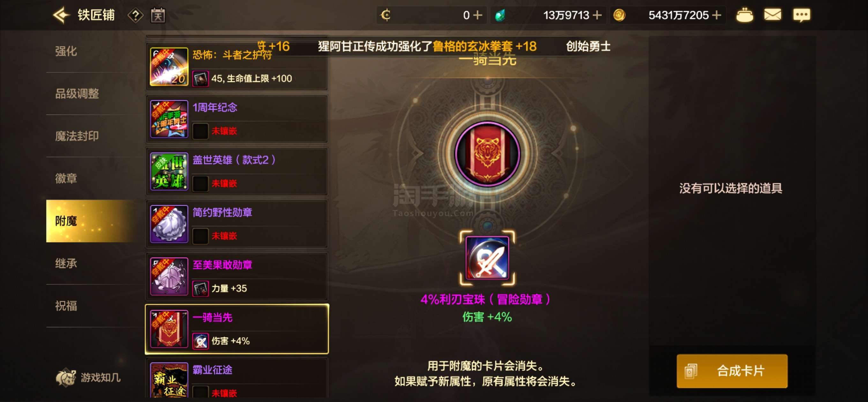Switch to the 品级调整 tab
This screenshot has width=868, height=402.
pos(77,93)
